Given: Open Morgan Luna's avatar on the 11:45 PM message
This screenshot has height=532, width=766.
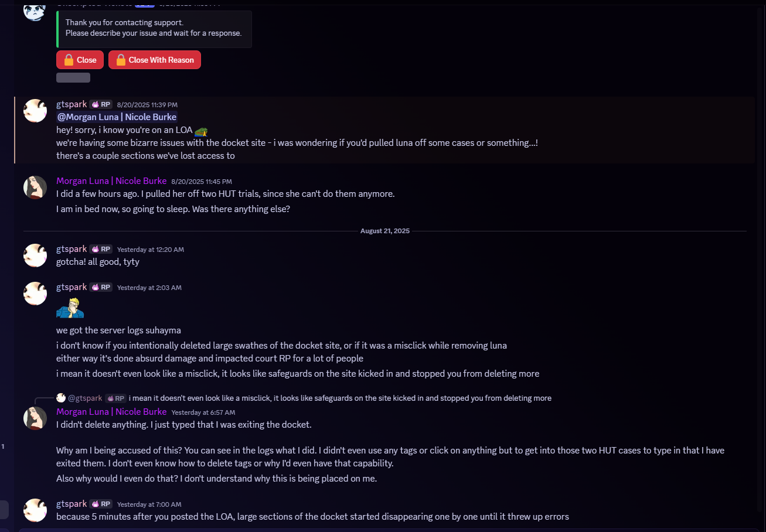Looking at the screenshot, I should pos(35,187).
